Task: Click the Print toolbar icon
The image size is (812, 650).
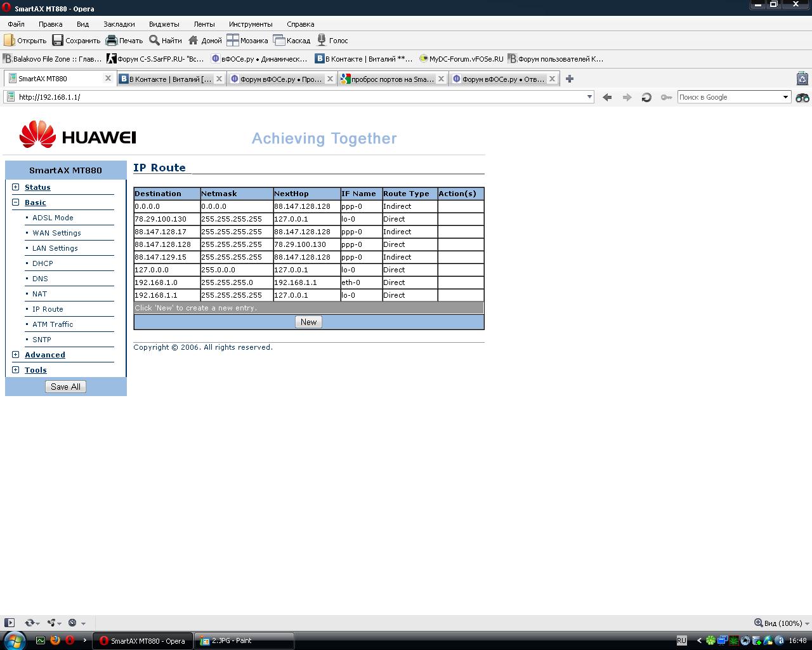Action: (x=112, y=41)
